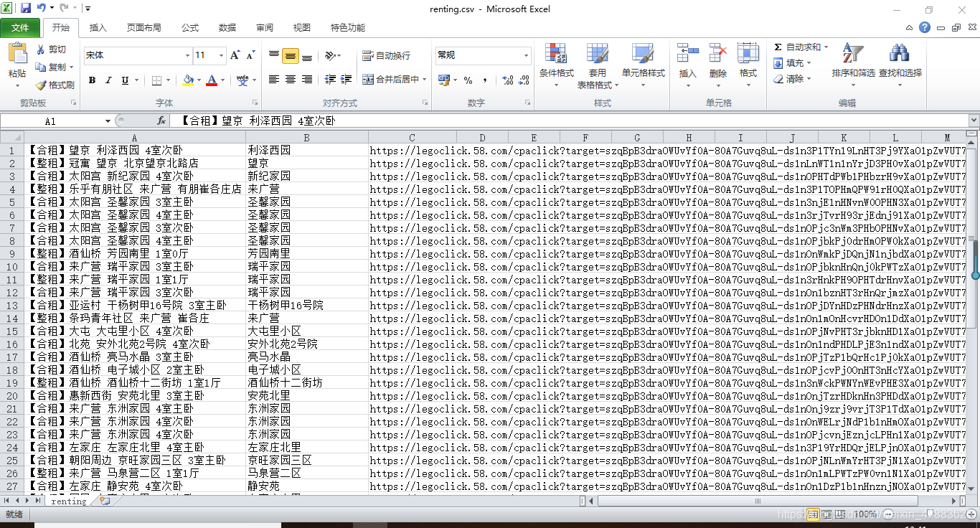Expand the font size 11 dropdown

coord(220,55)
